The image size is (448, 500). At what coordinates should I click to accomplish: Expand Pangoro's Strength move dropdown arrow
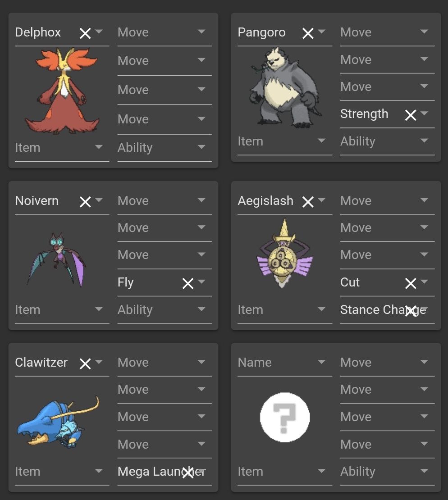[425, 113]
